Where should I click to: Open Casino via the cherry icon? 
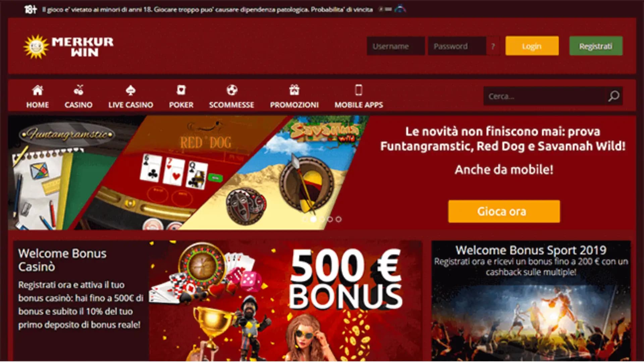click(x=78, y=90)
